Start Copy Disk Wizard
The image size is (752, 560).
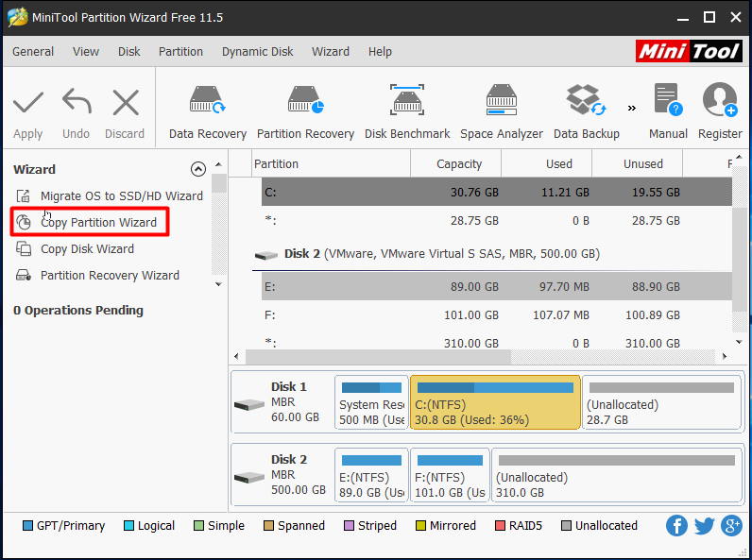point(75,249)
